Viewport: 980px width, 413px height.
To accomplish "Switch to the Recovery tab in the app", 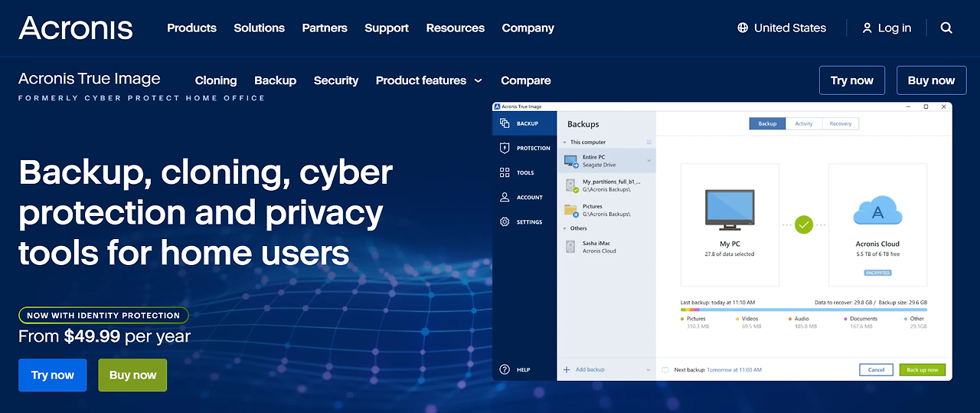I will pyautogui.click(x=841, y=123).
